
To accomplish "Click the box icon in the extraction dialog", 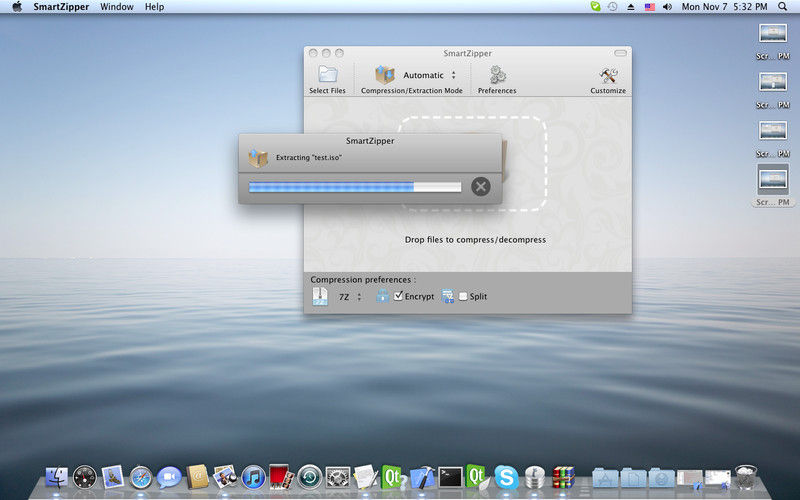I will click(x=258, y=158).
